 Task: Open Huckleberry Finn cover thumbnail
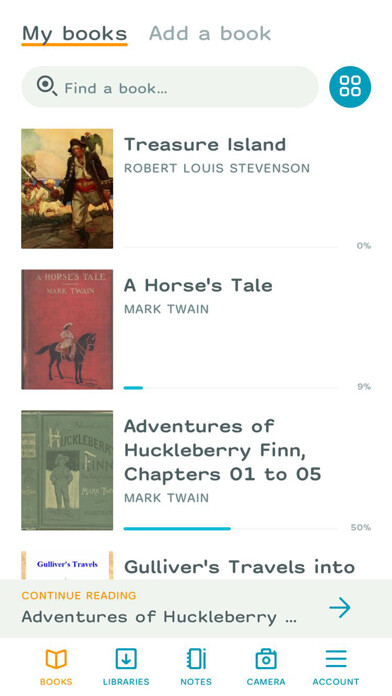pyautogui.click(x=67, y=470)
